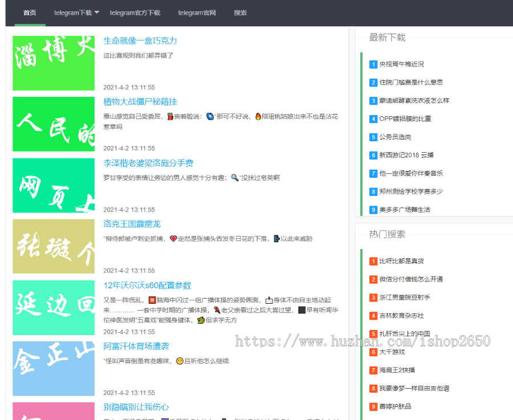Open hot search 大千游戏
The image size is (513, 420).
click(392, 352)
